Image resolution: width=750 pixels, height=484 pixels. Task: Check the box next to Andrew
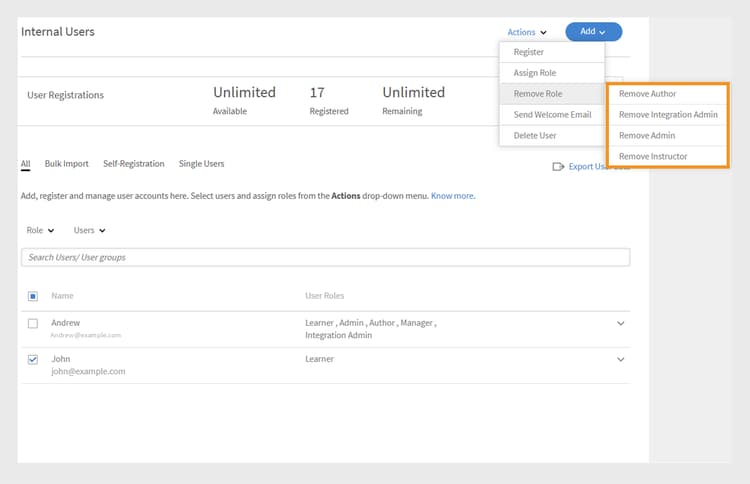[33, 324]
